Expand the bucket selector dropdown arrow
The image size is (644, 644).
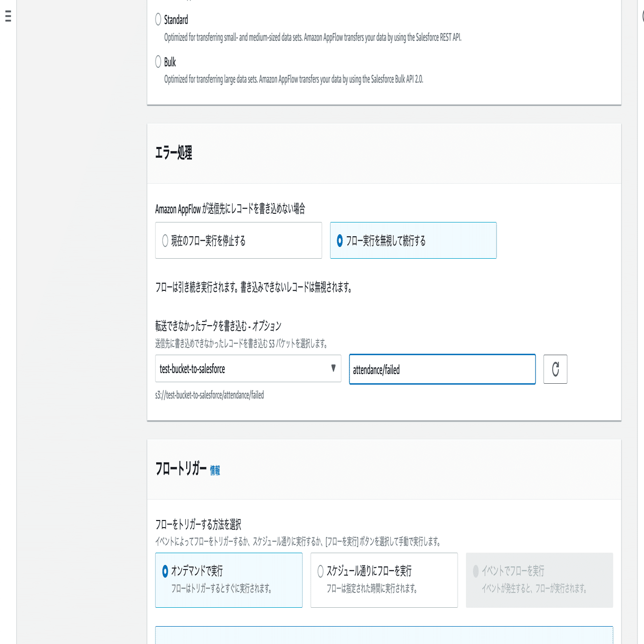(334, 368)
